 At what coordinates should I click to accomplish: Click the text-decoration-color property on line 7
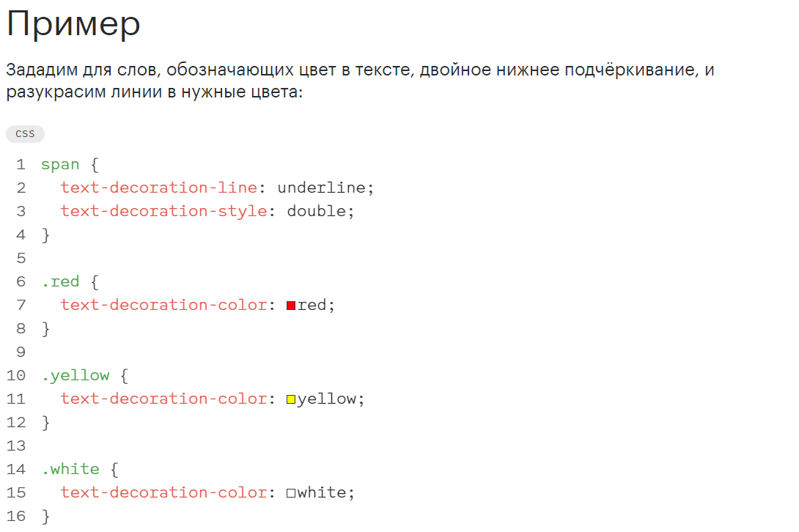click(164, 306)
